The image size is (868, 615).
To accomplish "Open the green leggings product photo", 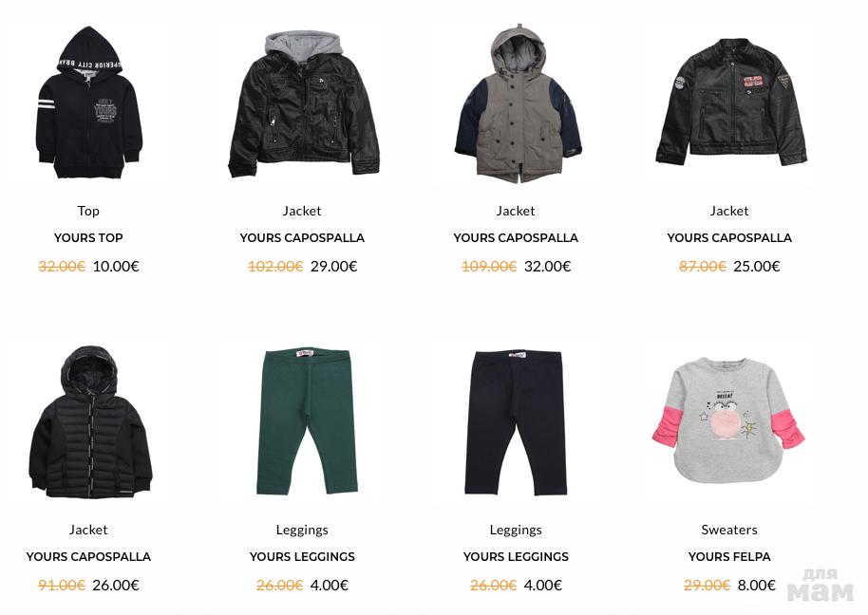I will point(306,421).
